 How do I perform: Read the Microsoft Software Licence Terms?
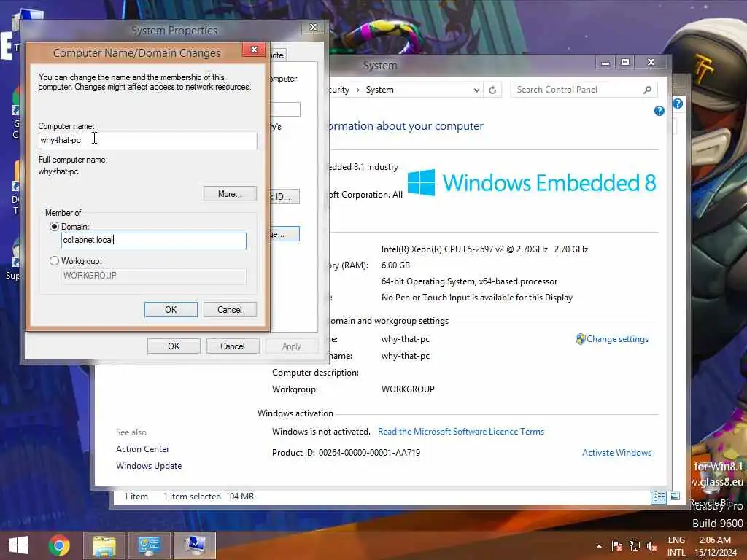461,432
